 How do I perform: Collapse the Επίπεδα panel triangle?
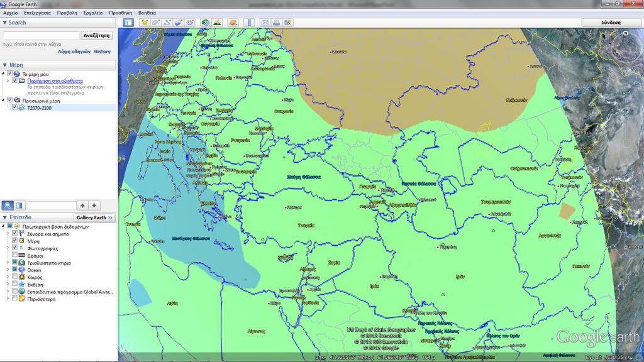point(4,217)
